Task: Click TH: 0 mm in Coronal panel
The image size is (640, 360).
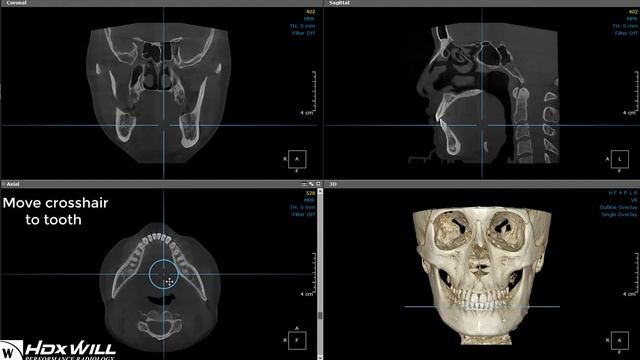Action: (302, 26)
